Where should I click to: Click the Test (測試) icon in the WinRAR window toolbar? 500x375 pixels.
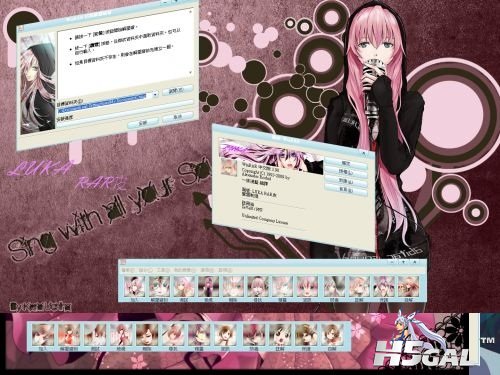point(184,287)
